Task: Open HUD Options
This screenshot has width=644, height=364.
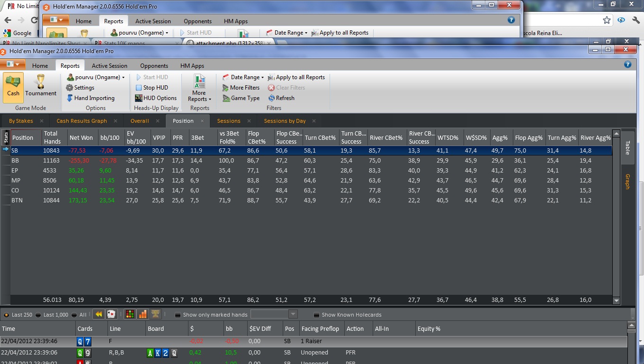Action: (x=156, y=98)
